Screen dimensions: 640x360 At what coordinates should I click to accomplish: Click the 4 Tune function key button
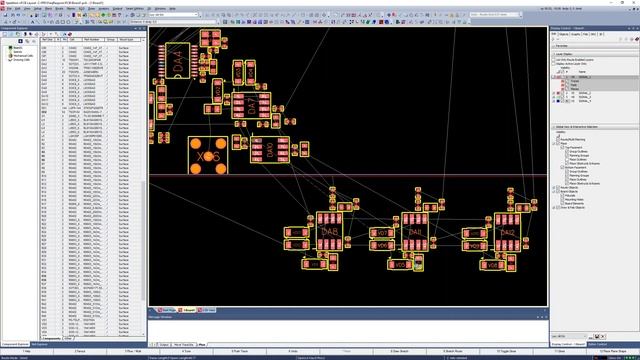187,351
